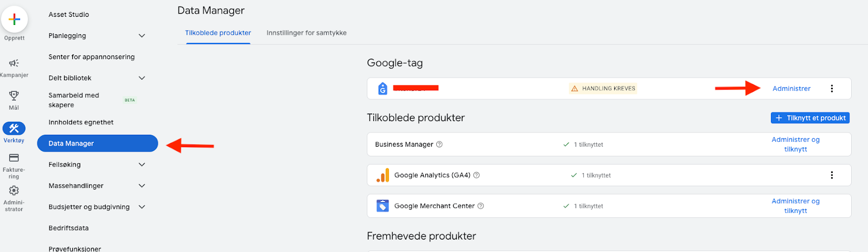Expand Budsjetter og budgivning section
The width and height of the screenshot is (868, 252).
point(142,207)
